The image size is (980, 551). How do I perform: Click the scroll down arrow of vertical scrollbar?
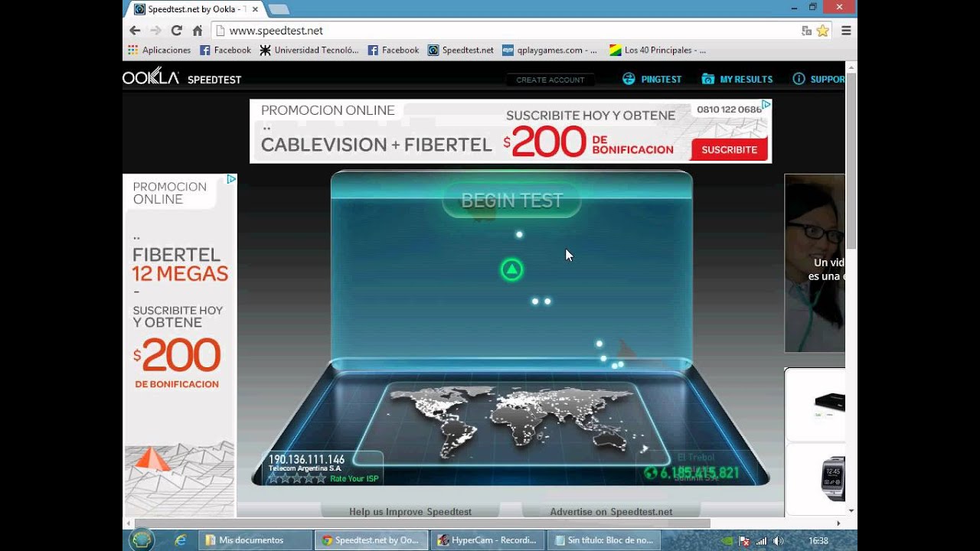(x=851, y=510)
